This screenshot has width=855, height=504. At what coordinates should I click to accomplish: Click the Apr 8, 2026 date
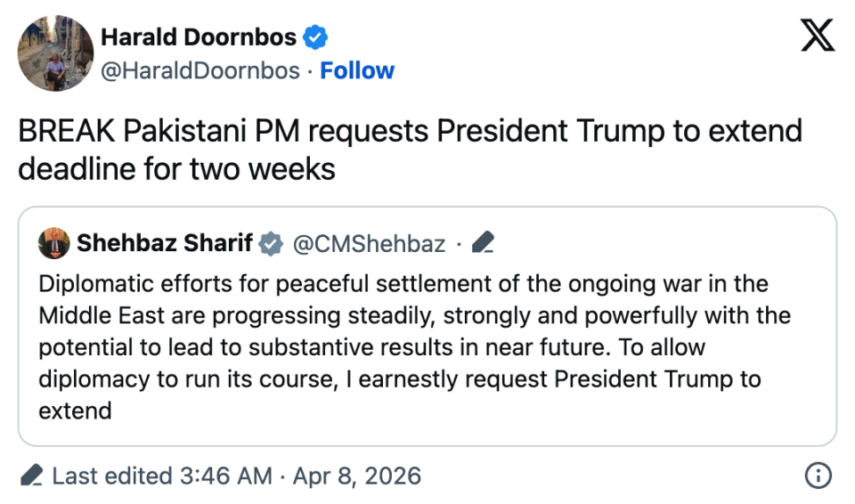click(354, 476)
